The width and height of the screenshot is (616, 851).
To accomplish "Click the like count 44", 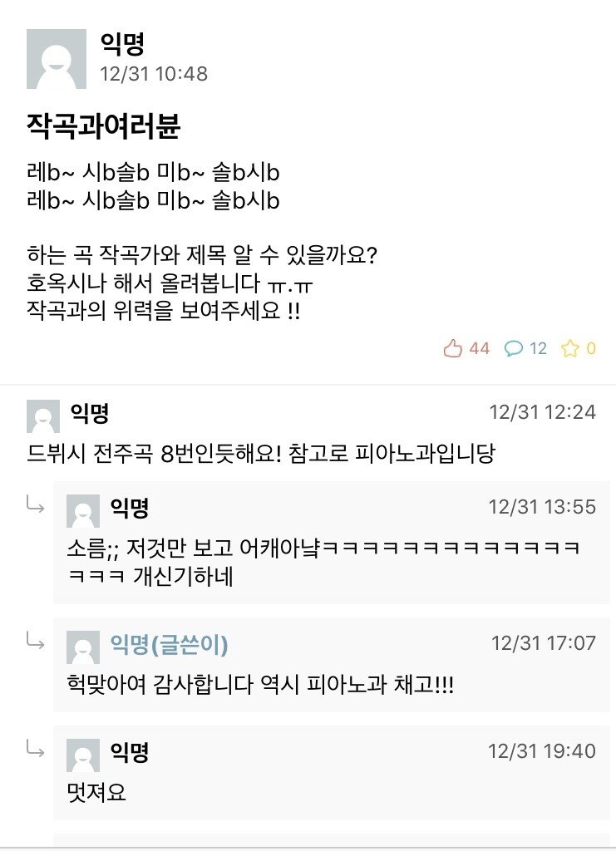I will pyautogui.click(x=480, y=348).
